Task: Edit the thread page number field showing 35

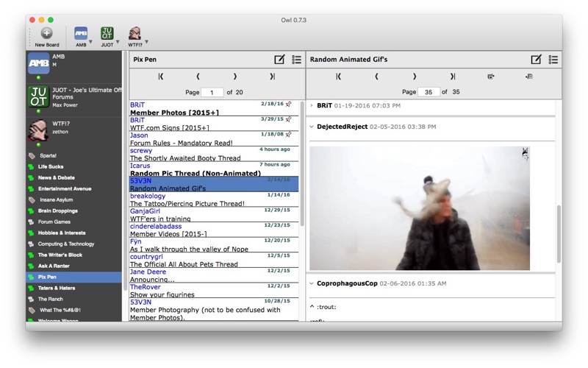Action: point(429,92)
